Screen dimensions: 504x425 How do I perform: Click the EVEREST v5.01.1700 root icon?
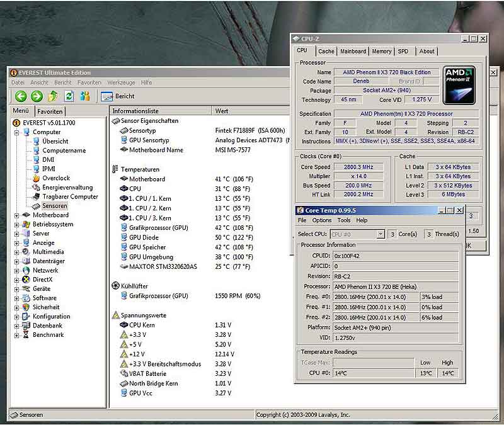[x=16, y=123]
